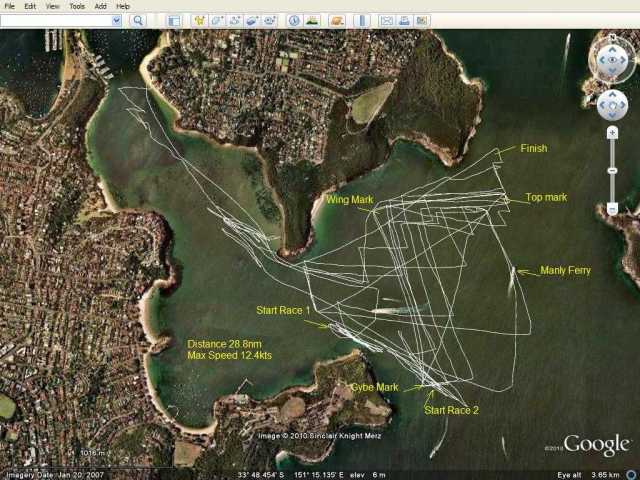Open the search box dropdown arrow
Screen dimensions: 640x480
point(117,20)
